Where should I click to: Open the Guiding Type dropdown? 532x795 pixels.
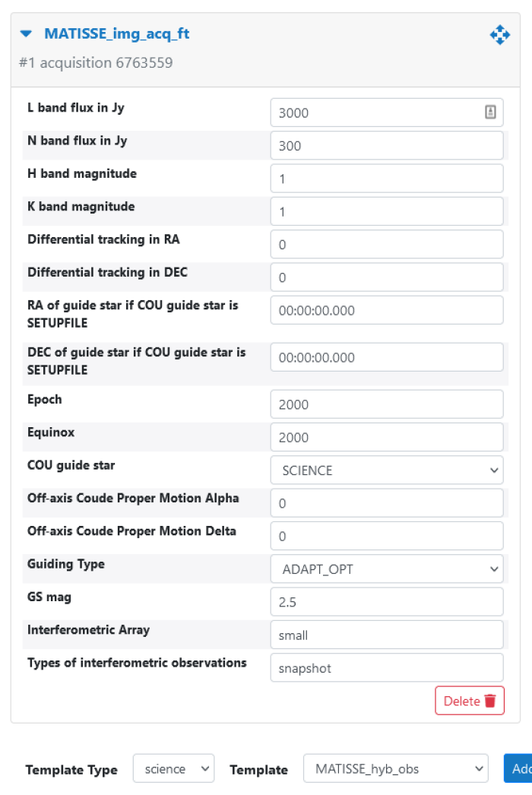point(387,569)
